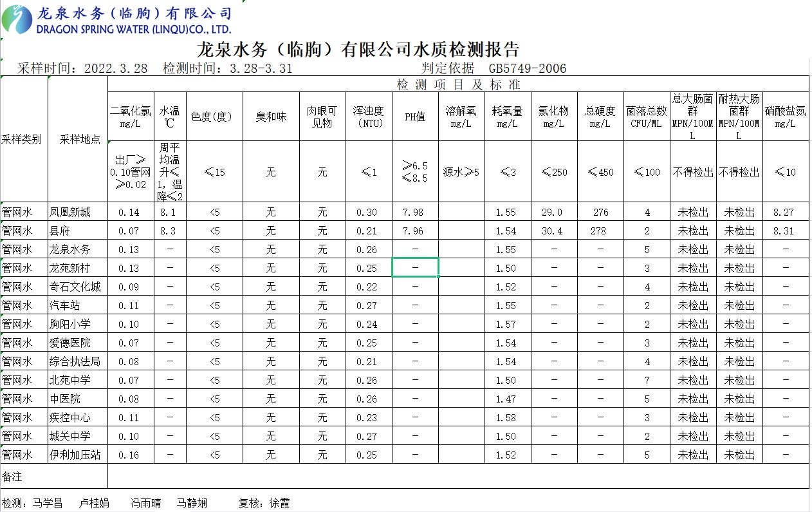Select the 菌落总数 CFU/ML header cell
This screenshot has height=512, width=812.
(647, 117)
